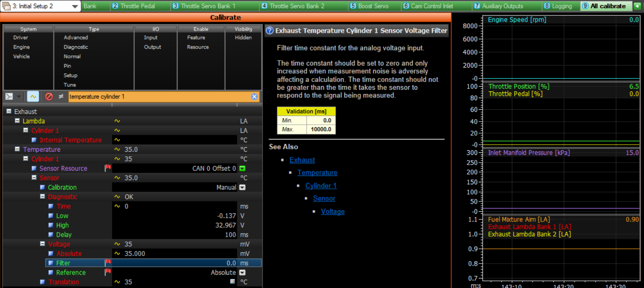Collapse the Lambda tree node
Image resolution: width=644 pixels, height=288 pixels.
pos(17,121)
